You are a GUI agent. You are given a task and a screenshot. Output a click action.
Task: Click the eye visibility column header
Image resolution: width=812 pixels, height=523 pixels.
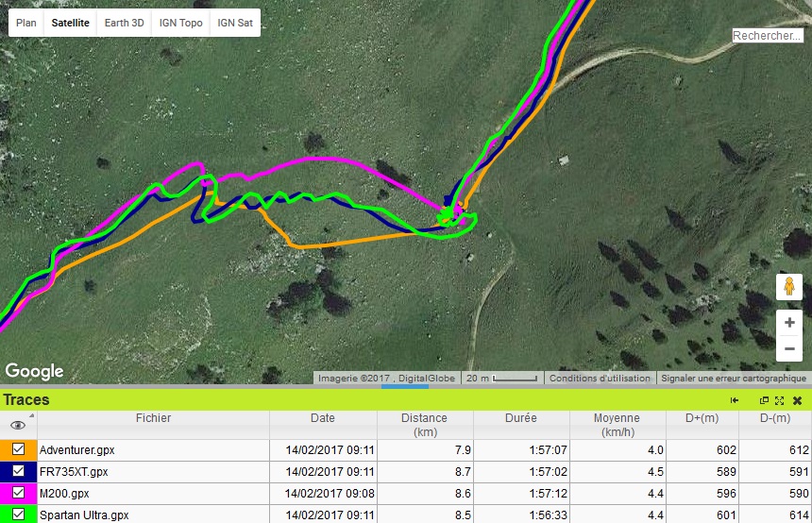pos(18,425)
